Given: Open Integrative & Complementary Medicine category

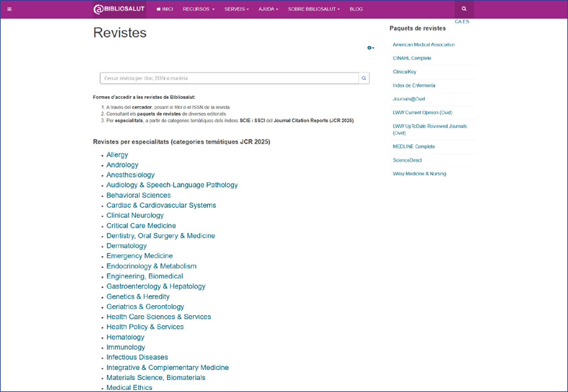Looking at the screenshot, I should [x=167, y=368].
